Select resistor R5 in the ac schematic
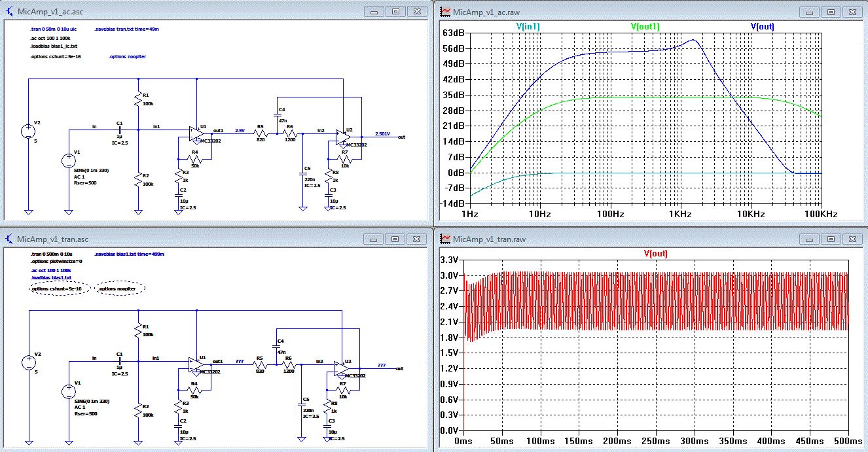 pos(260,134)
